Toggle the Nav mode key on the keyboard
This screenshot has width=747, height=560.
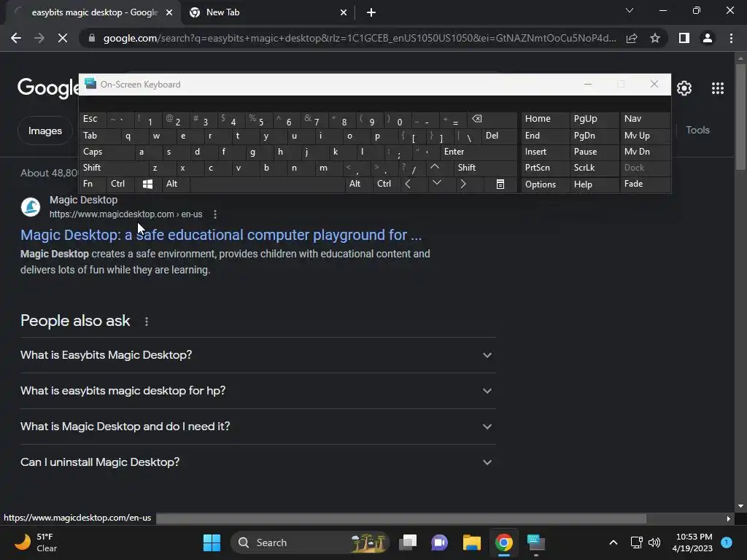(645, 119)
